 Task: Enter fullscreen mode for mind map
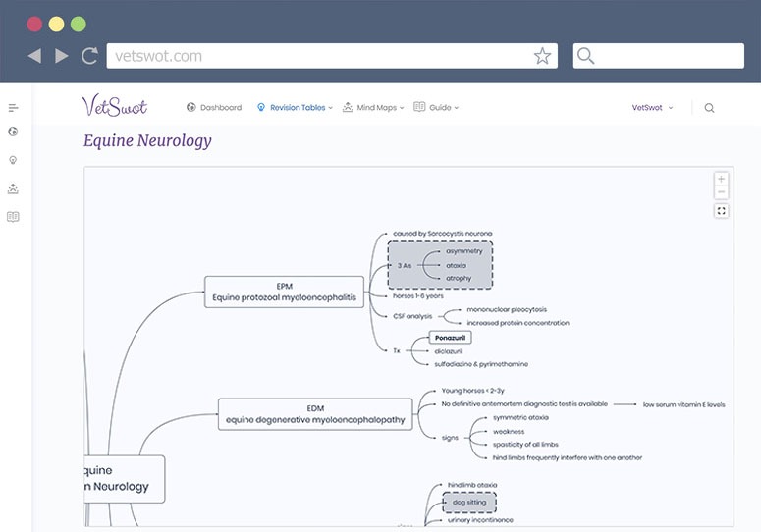[x=722, y=211]
